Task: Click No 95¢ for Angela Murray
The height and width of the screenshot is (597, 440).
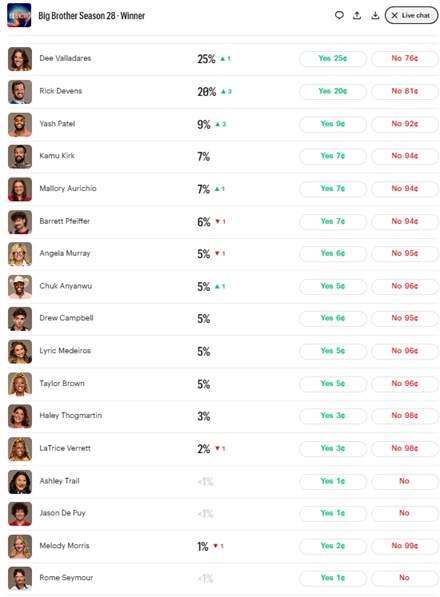Action: pyautogui.click(x=405, y=254)
